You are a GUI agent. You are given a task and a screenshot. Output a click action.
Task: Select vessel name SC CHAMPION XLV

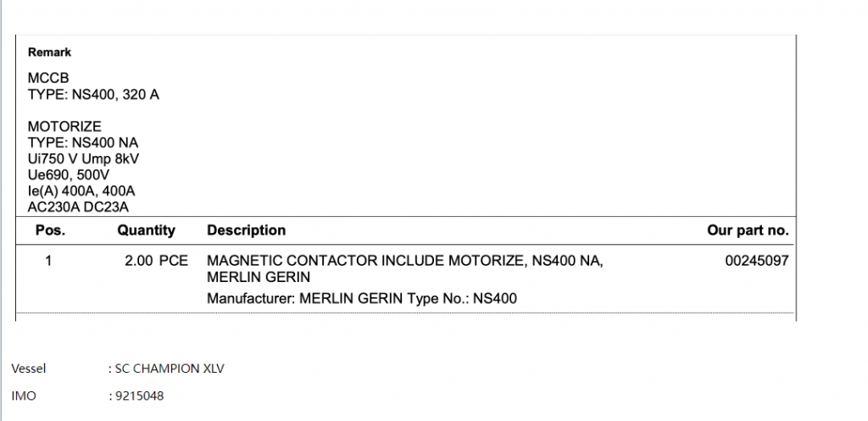click(170, 368)
